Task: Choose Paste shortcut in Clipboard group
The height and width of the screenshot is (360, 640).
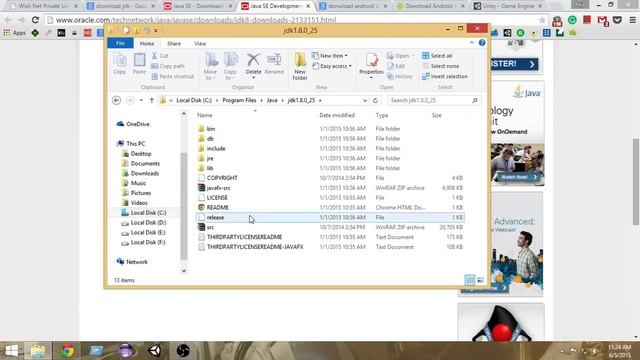Action: tap(172, 76)
